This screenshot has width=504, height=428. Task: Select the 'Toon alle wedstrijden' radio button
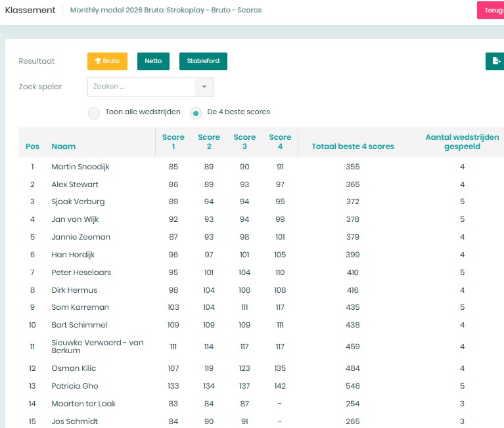[94, 113]
